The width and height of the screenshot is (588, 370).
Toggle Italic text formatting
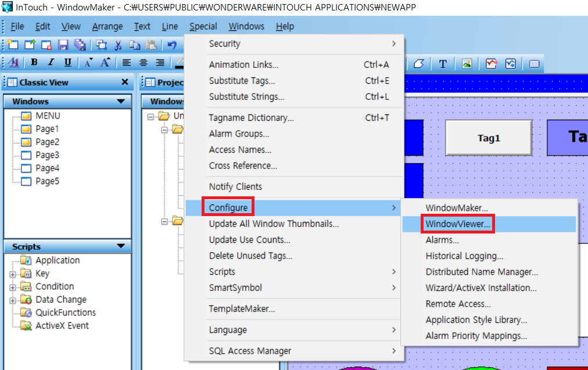tap(51, 63)
